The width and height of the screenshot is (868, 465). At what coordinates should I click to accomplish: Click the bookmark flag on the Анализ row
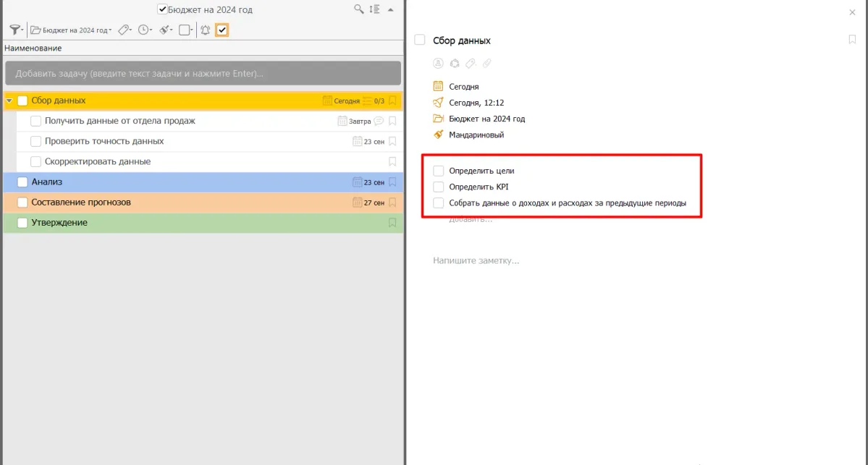[392, 182]
